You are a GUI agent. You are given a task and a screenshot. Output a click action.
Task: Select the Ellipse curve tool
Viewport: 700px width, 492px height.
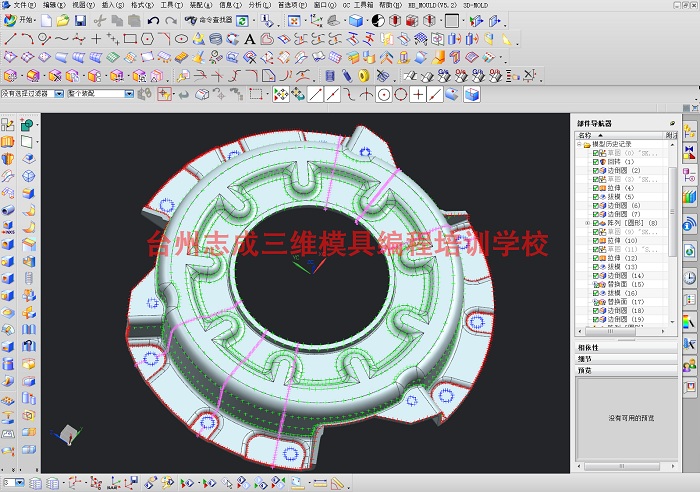tap(181, 39)
